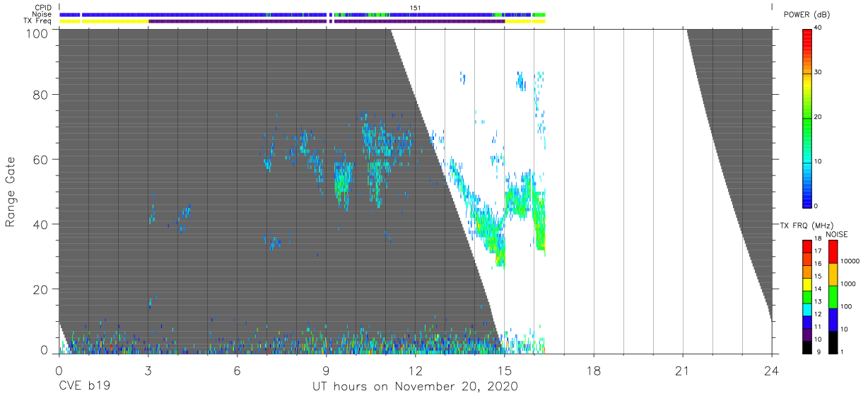Click the noise legend value '100'
868x401 pixels.
click(x=847, y=306)
